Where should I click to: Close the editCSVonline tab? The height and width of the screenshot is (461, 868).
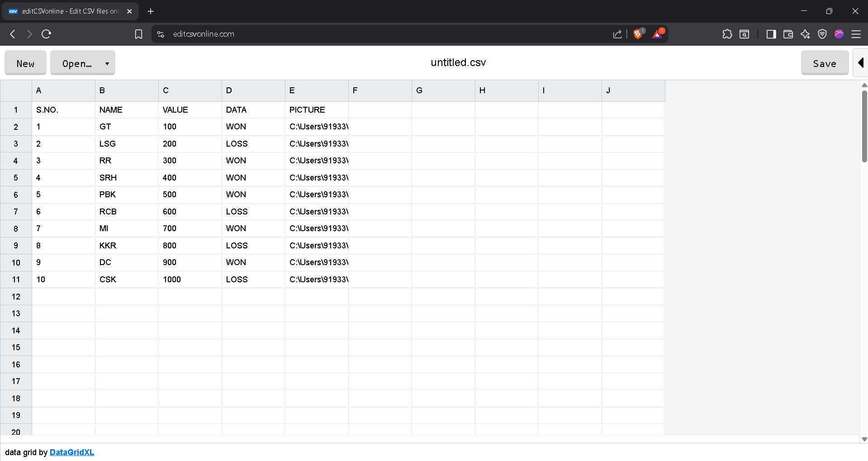[x=129, y=11]
